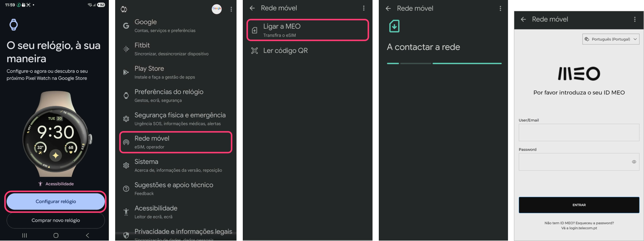Image resolution: width=644 pixels, height=241 pixels.
Task: Open Rede móvel settings entry
Action: tap(176, 142)
